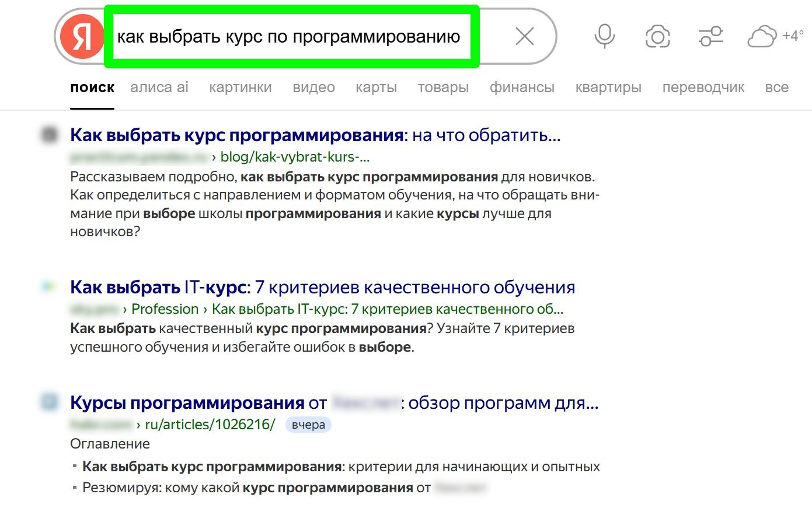Open image search via the camera icon
This screenshot has width=812, height=515.
[x=657, y=37]
